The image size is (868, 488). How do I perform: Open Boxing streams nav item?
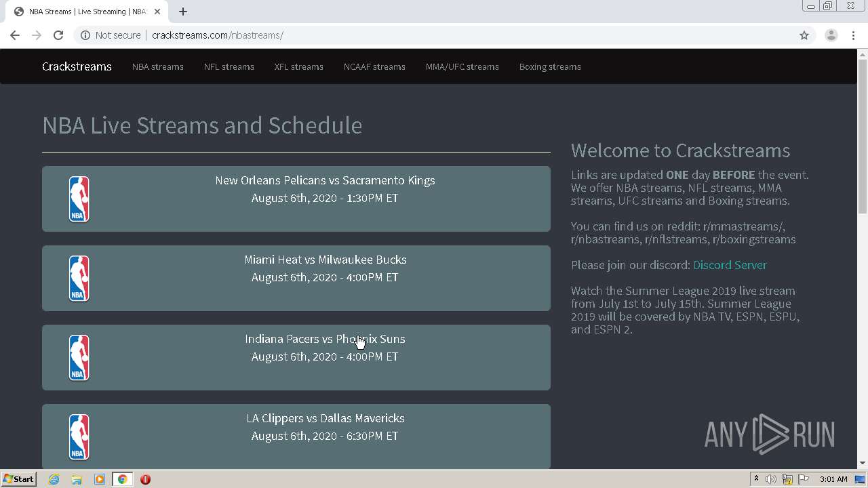pyautogui.click(x=550, y=66)
